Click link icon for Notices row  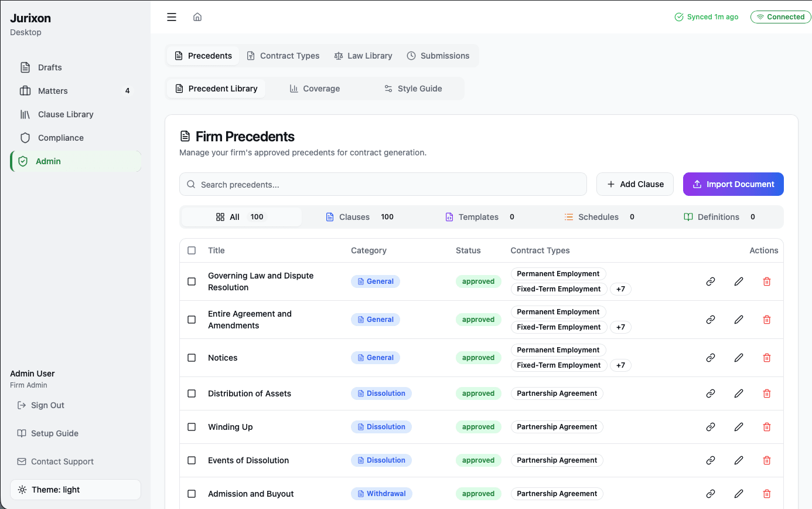coord(711,358)
